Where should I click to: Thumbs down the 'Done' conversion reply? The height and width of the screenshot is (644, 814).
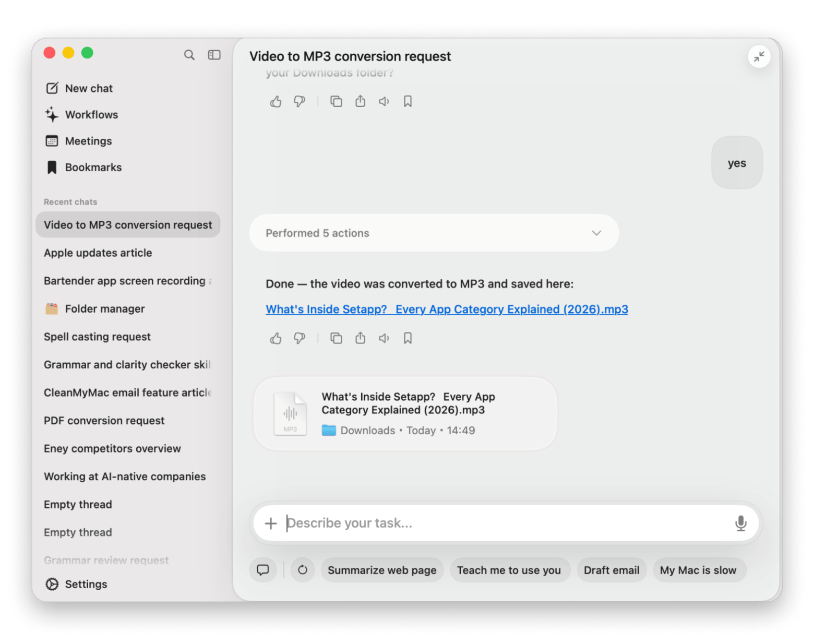(300, 338)
